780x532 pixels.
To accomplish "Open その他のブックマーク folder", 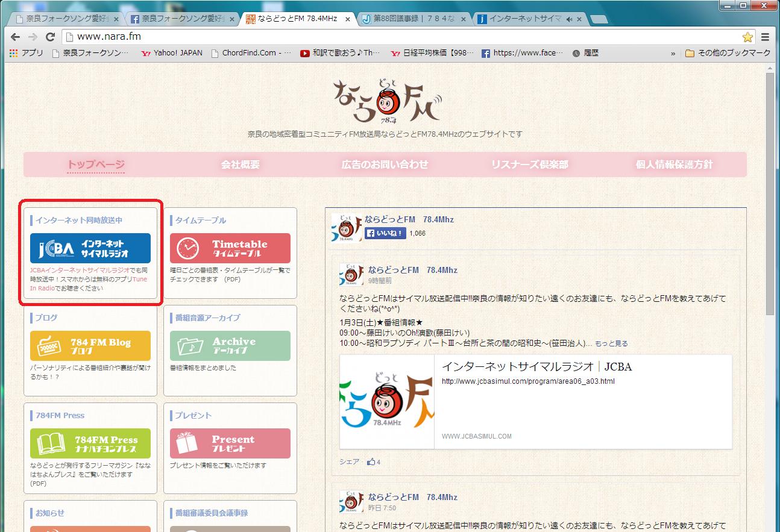I will tap(728, 53).
